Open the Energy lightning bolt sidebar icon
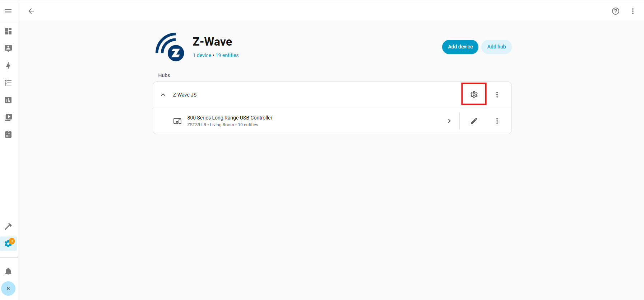Image resolution: width=644 pixels, height=300 pixels. click(8, 66)
